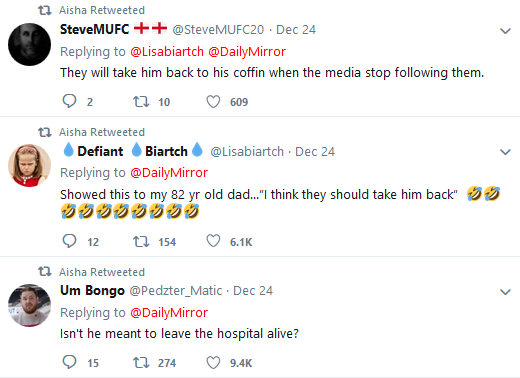Reply to Defiant Biartch's tweet
This screenshot has width=520, height=378.
click(69, 241)
